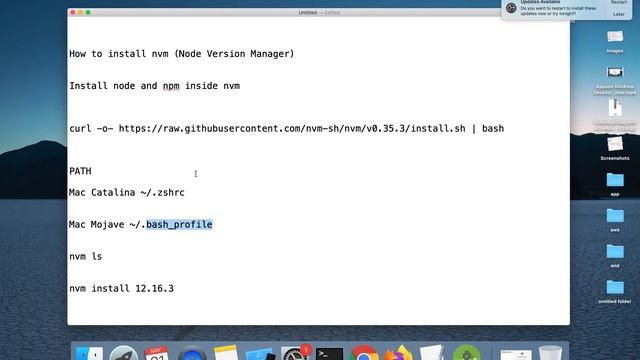The image size is (640, 360).
Task: Open minimized document next to Trash
Action: (516, 354)
